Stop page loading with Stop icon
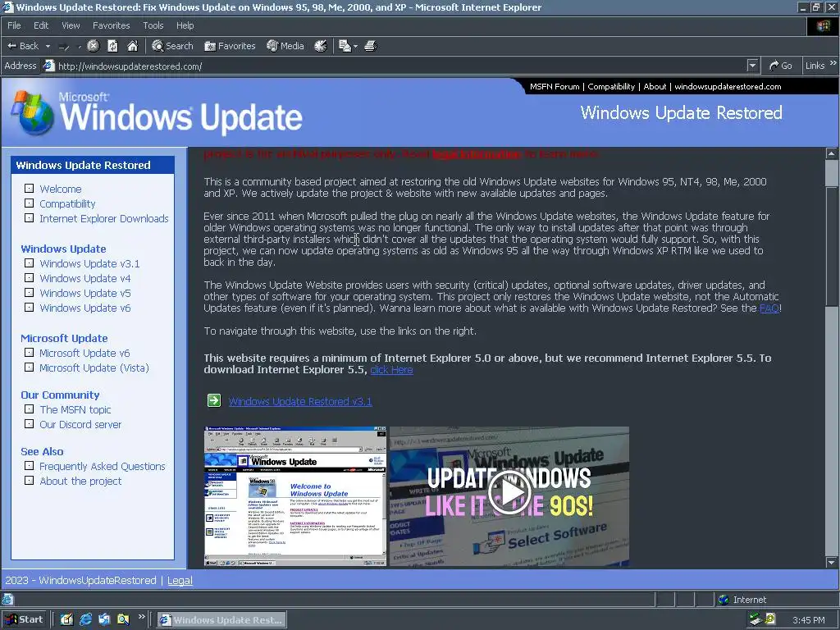The width and height of the screenshot is (840, 630). tap(94, 46)
